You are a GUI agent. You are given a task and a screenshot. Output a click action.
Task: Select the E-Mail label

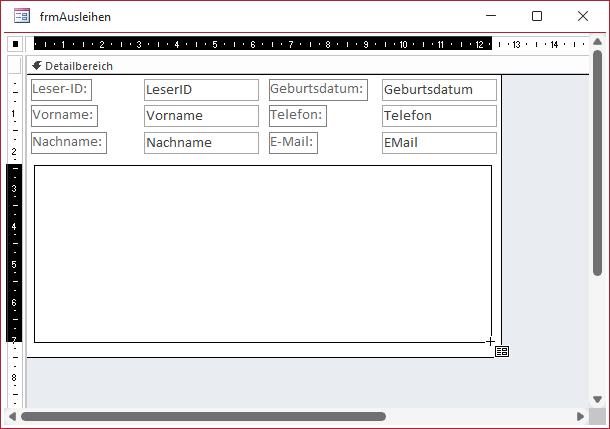click(293, 142)
